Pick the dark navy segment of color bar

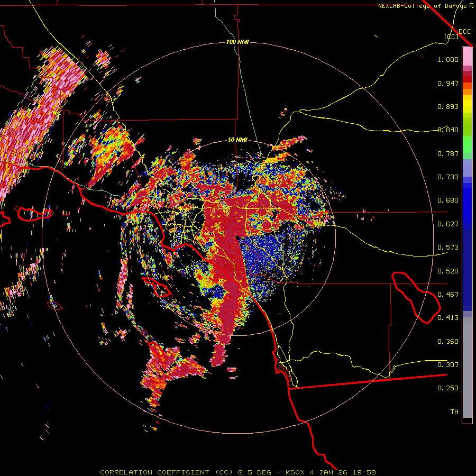[x=467, y=270]
